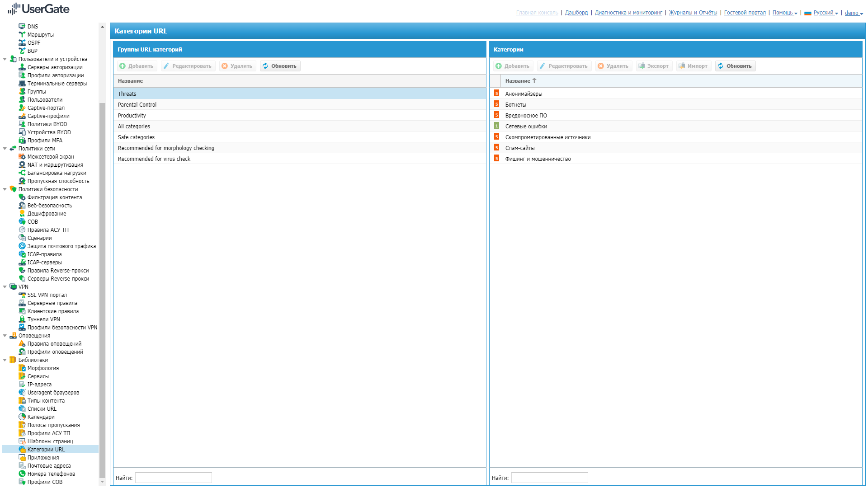868x488 pixels.
Task: Click the Календари clock icon in sidebar
Action: [x=22, y=417]
